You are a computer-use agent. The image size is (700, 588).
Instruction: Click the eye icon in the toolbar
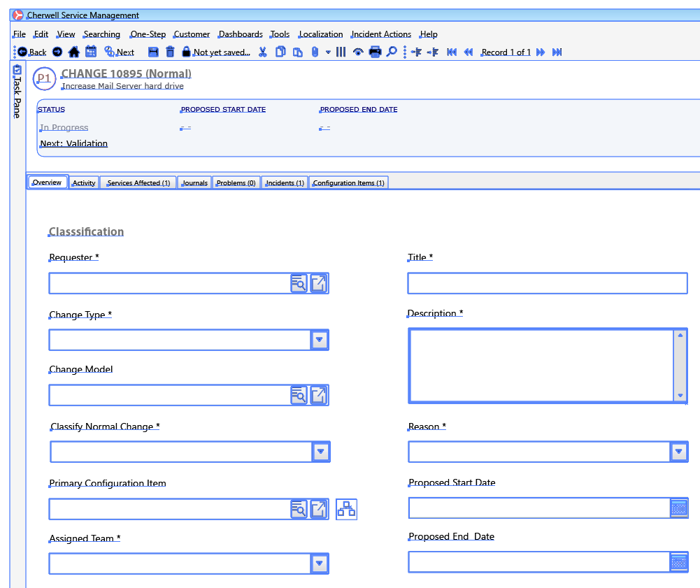point(357,52)
